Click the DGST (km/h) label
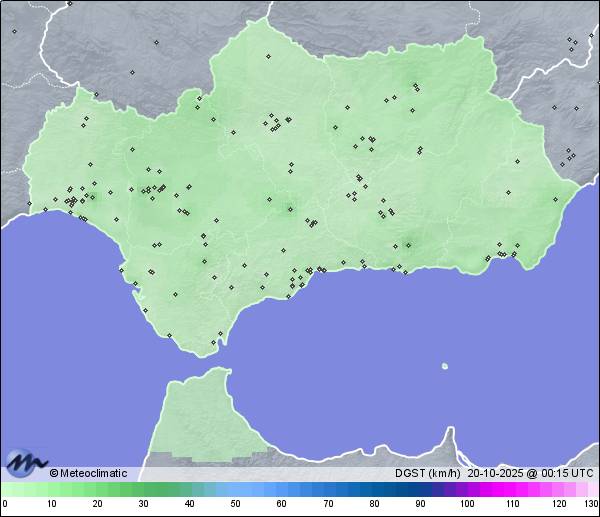Screen dimensions: 600x517 click(x=427, y=473)
